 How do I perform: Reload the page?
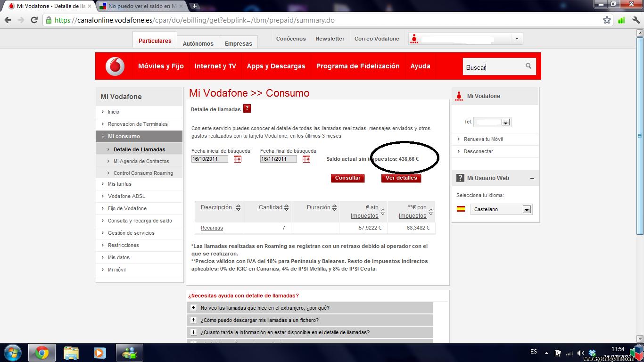tap(34, 20)
